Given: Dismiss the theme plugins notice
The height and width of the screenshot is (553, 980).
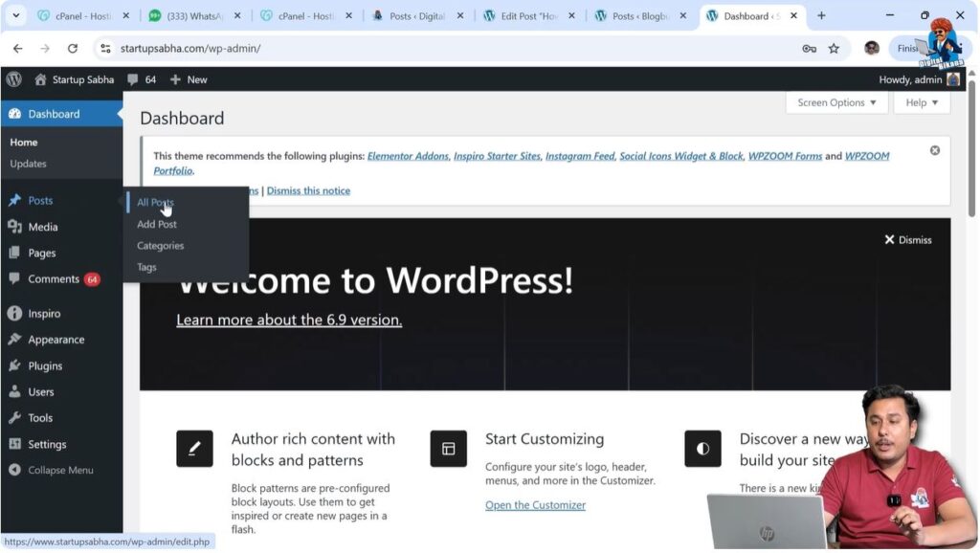Looking at the screenshot, I should pos(935,149).
